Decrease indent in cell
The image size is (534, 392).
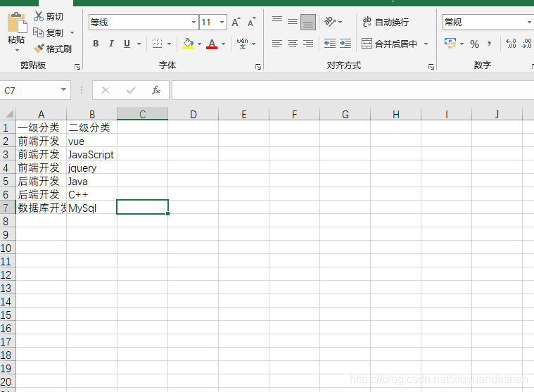coord(330,44)
